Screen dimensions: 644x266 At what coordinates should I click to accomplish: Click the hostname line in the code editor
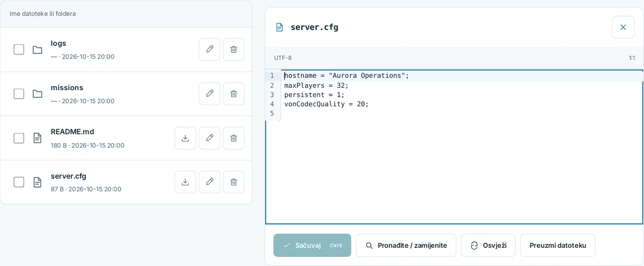tap(462, 76)
